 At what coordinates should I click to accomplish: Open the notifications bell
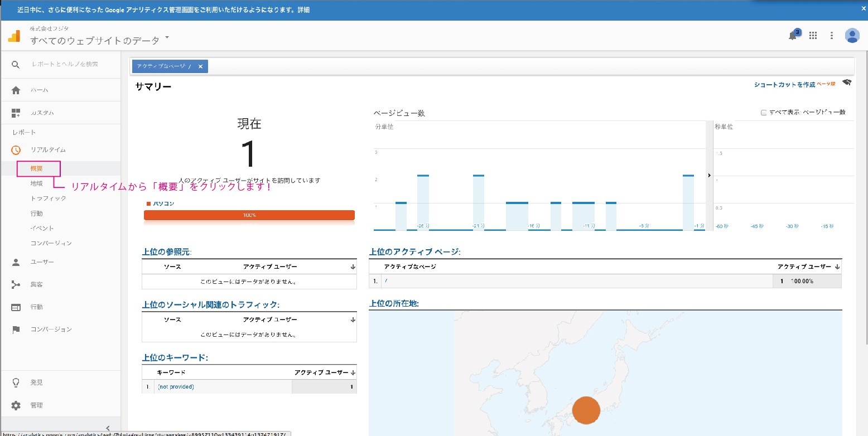click(x=793, y=35)
